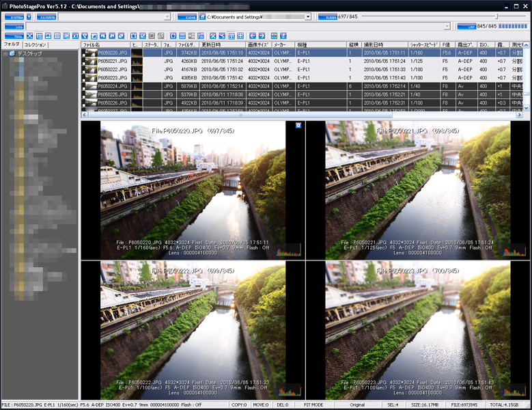532x410 pixels.
Task: Click the SEL:4 status bar entry
Action: 393,405
